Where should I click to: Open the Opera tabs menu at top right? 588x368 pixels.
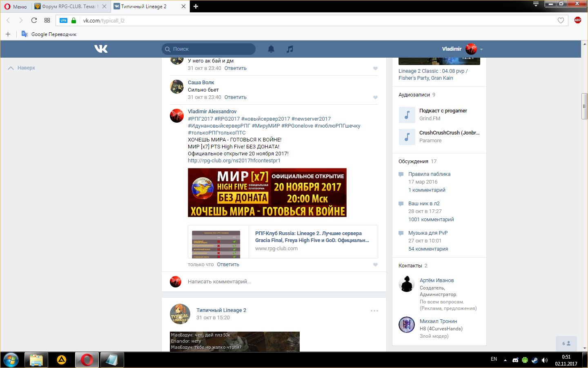536,4
